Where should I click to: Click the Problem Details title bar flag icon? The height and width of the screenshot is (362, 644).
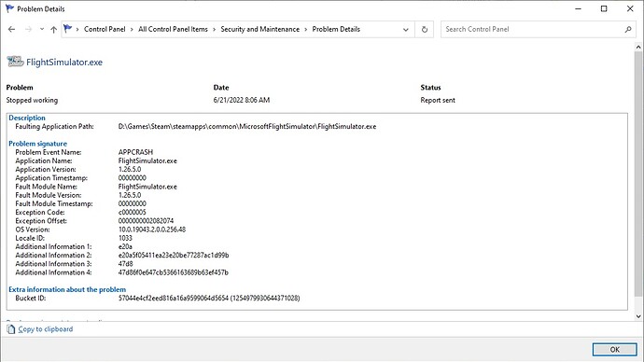coord(9,8)
